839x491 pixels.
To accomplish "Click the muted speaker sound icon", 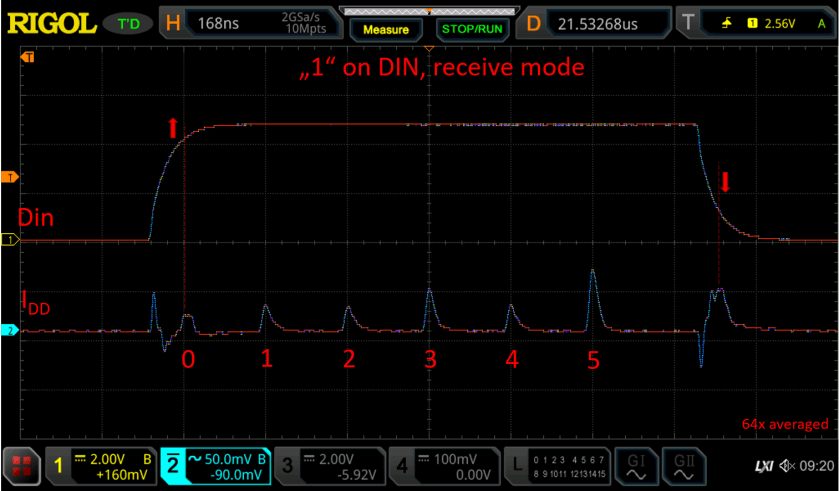I will point(786,466).
